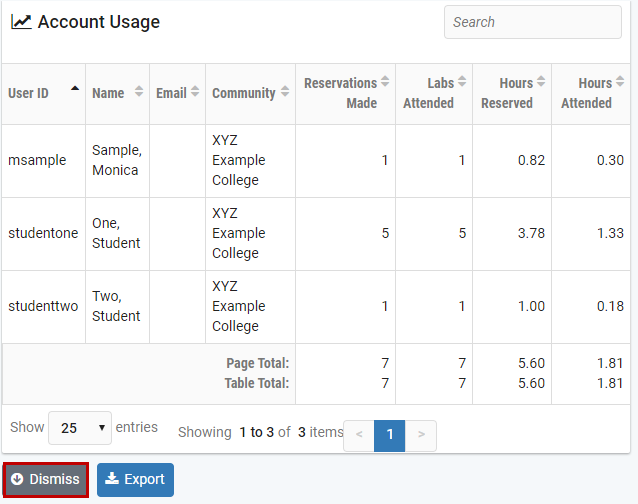Image resolution: width=638 pixels, height=504 pixels.
Task: Click inside the Search input field
Action: [532, 22]
